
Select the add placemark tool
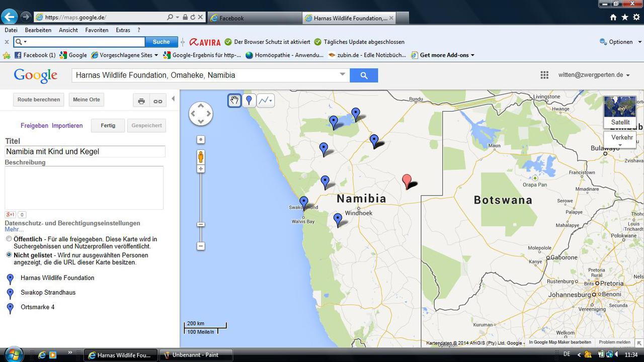[249, 101]
